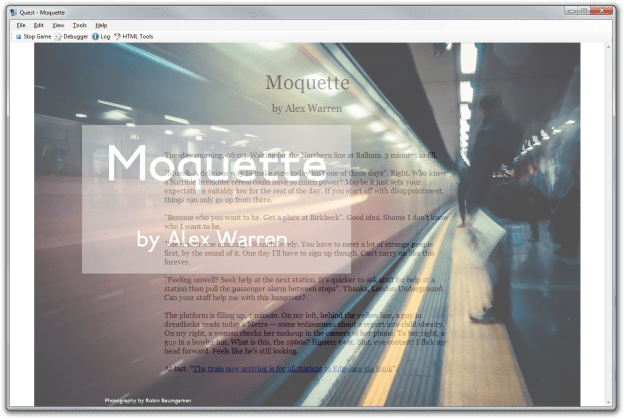
Task: Click the white 'by Alex Warren' overlay text
Action: [212, 240]
